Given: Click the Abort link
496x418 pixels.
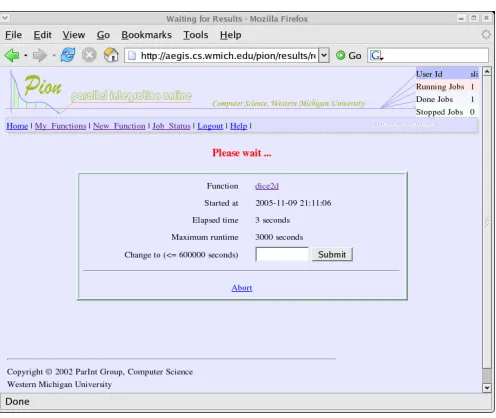Looking at the screenshot, I should click(x=242, y=288).
